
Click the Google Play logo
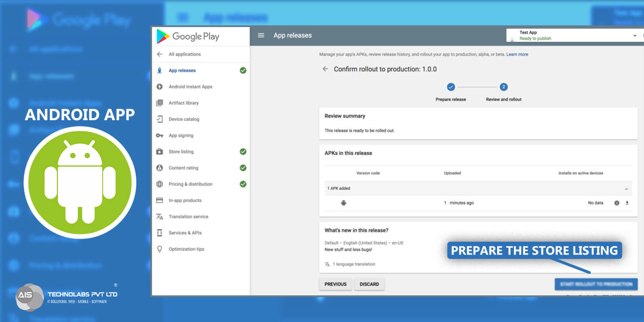pyautogui.click(x=188, y=36)
